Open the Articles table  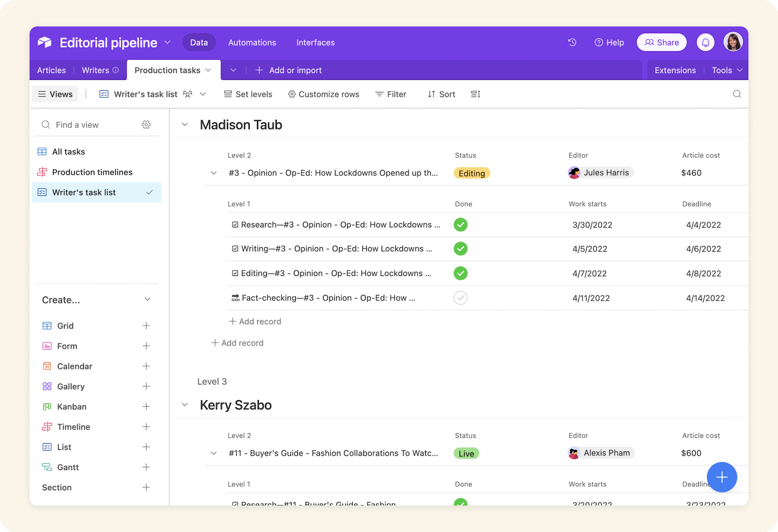coord(51,70)
